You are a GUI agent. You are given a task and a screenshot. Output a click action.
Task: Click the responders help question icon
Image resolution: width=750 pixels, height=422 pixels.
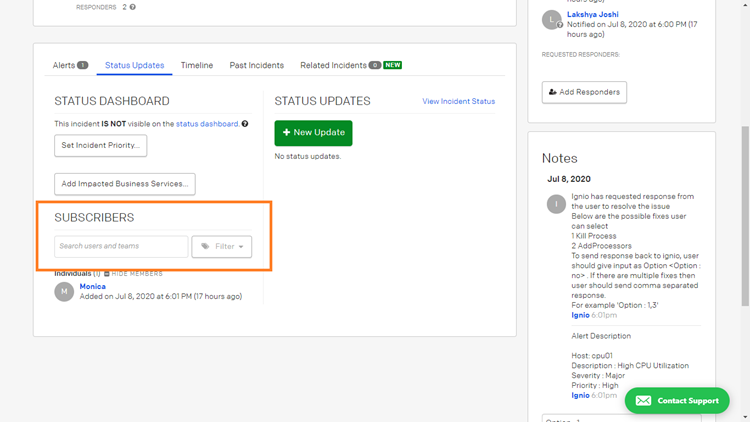point(132,7)
